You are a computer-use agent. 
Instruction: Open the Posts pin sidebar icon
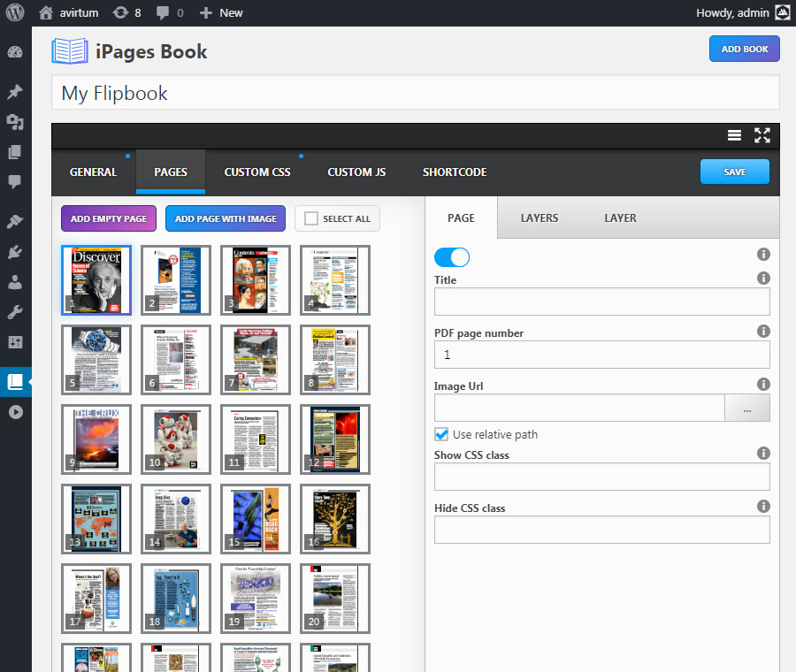[x=15, y=91]
